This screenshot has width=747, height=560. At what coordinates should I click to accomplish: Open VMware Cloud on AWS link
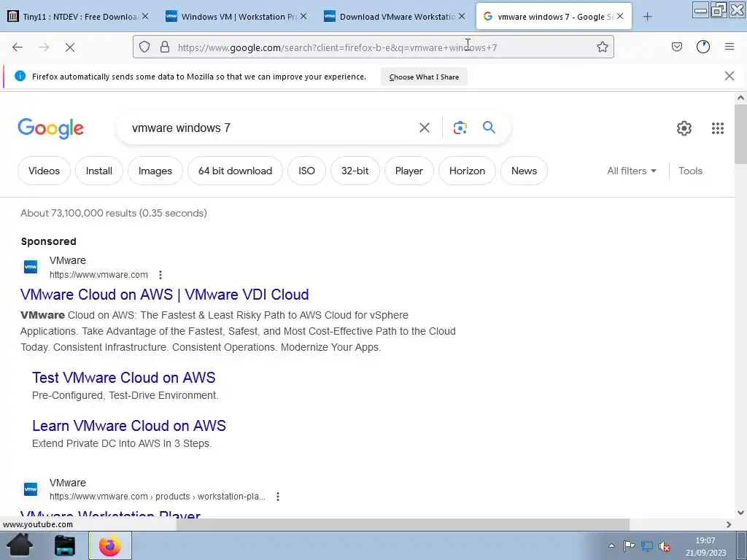tap(164, 295)
